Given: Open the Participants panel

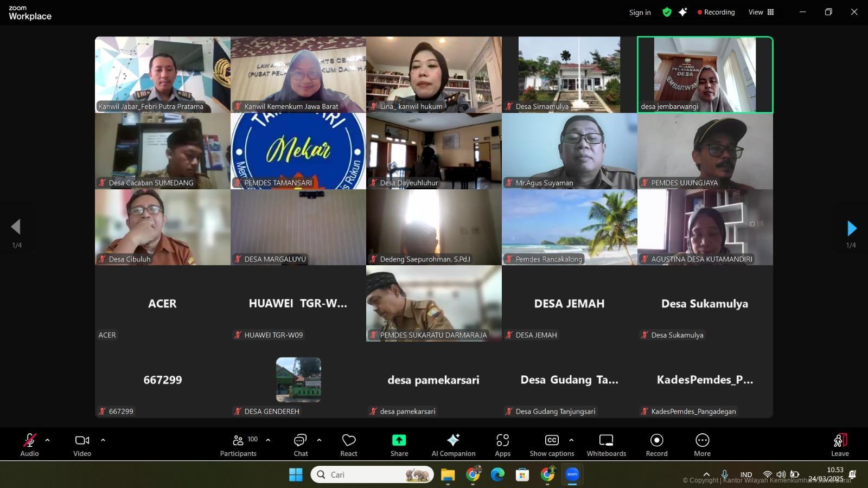Looking at the screenshot, I should point(238,444).
